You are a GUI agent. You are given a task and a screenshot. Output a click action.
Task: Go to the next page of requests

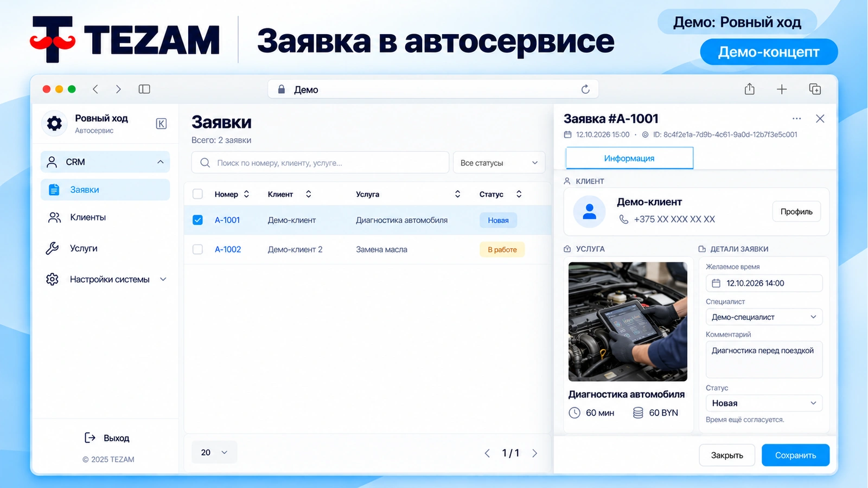[x=535, y=453]
